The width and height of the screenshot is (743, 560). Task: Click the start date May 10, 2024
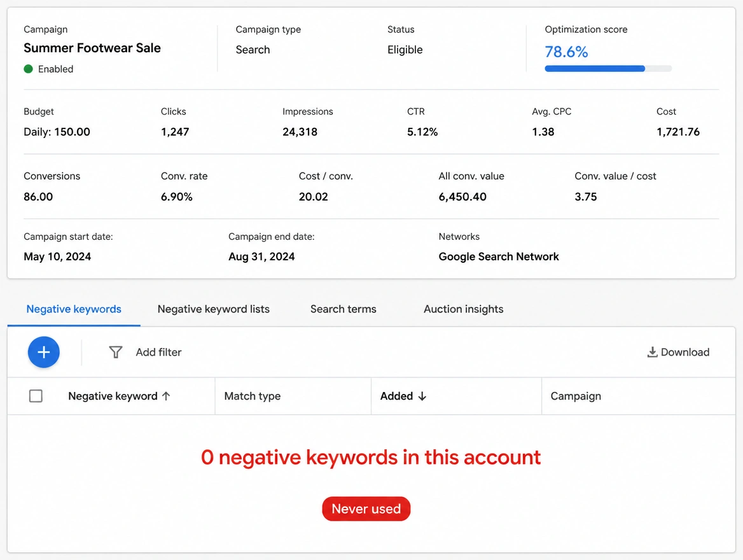[x=57, y=256]
